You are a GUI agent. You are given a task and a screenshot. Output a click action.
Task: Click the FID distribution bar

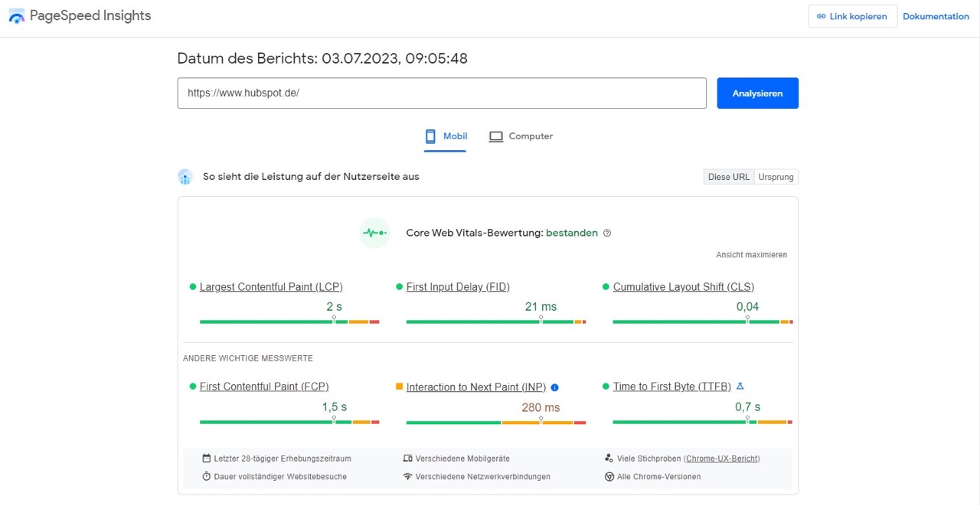click(x=496, y=322)
